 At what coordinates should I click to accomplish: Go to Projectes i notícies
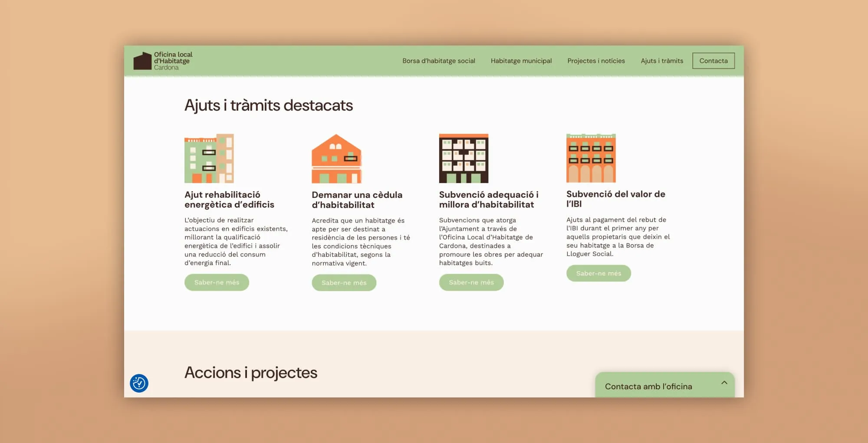click(596, 61)
